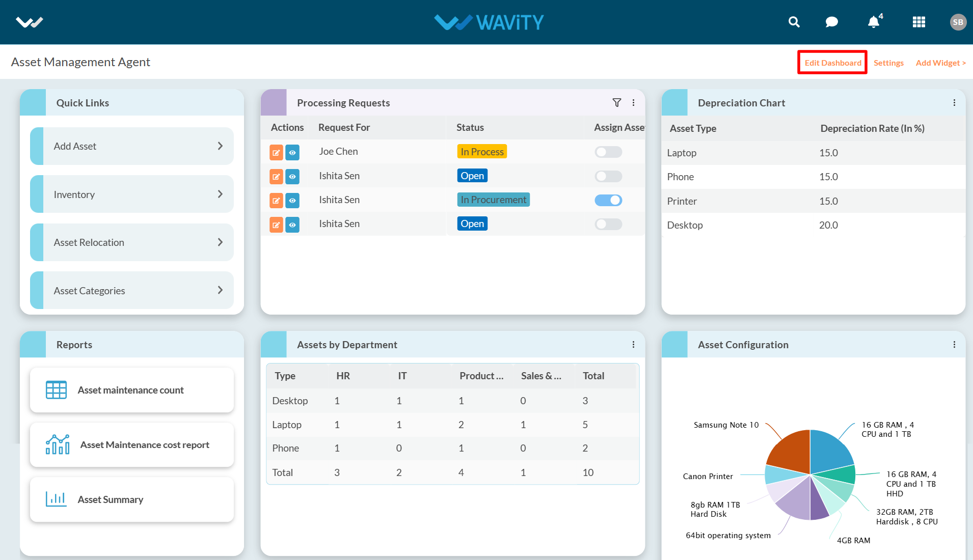Open Asset Categories quick link

[x=132, y=290]
